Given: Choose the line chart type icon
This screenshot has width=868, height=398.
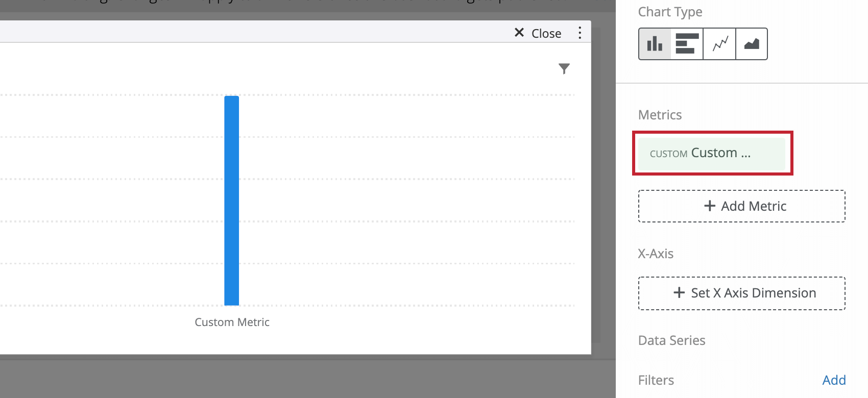Looking at the screenshot, I should point(719,44).
